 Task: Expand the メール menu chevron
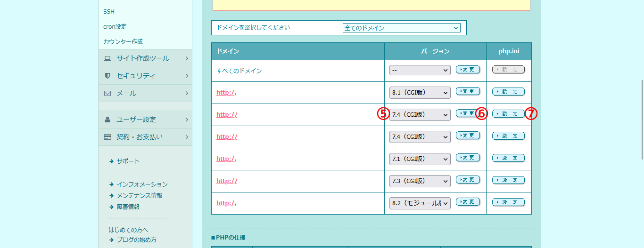pos(187,93)
